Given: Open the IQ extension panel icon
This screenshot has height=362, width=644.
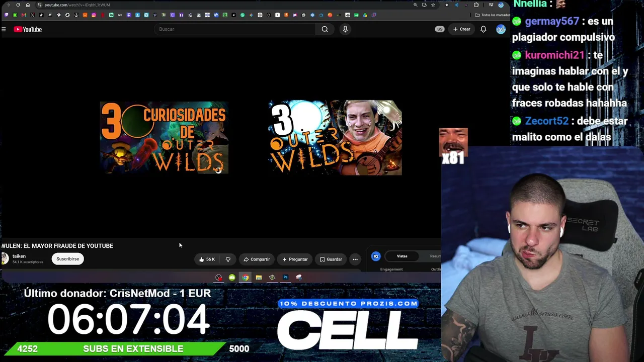Looking at the screenshot, I should tap(376, 256).
